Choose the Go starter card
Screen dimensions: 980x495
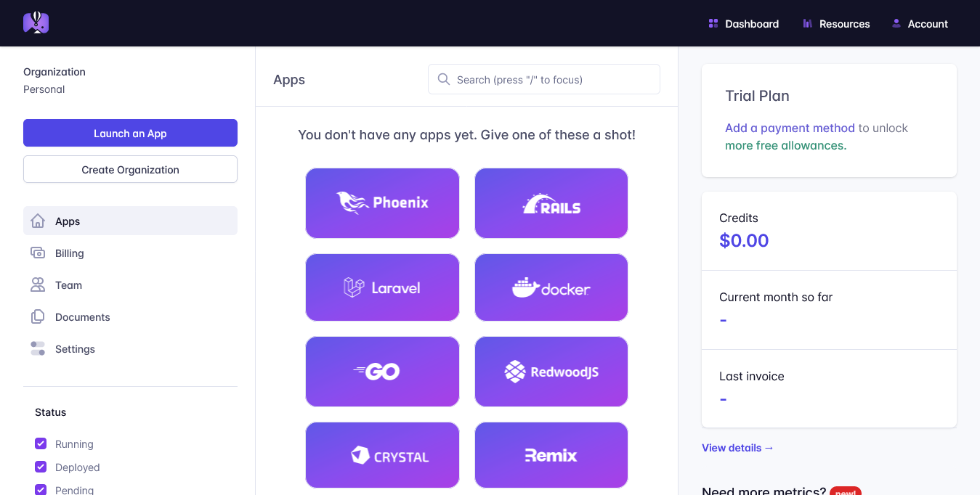382,372
